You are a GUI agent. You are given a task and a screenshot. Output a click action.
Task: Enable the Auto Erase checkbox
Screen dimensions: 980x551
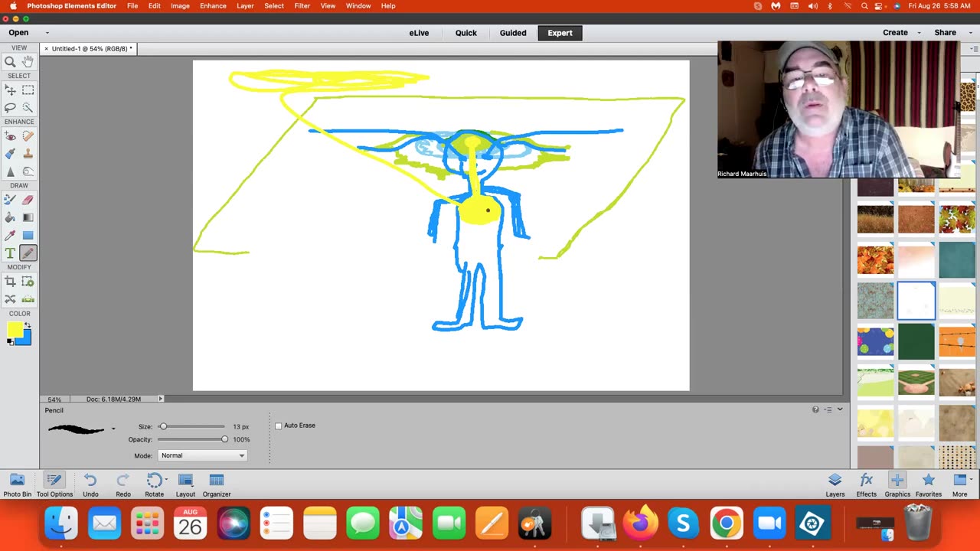point(279,425)
